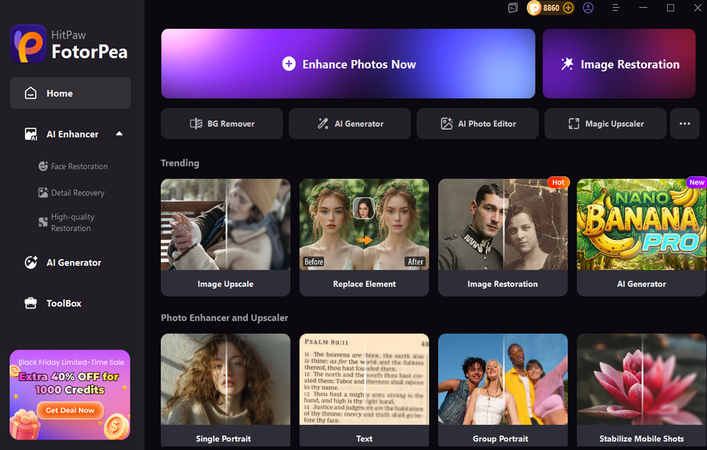This screenshot has height=450, width=707.
Task: Click the Home house icon
Action: (x=31, y=93)
